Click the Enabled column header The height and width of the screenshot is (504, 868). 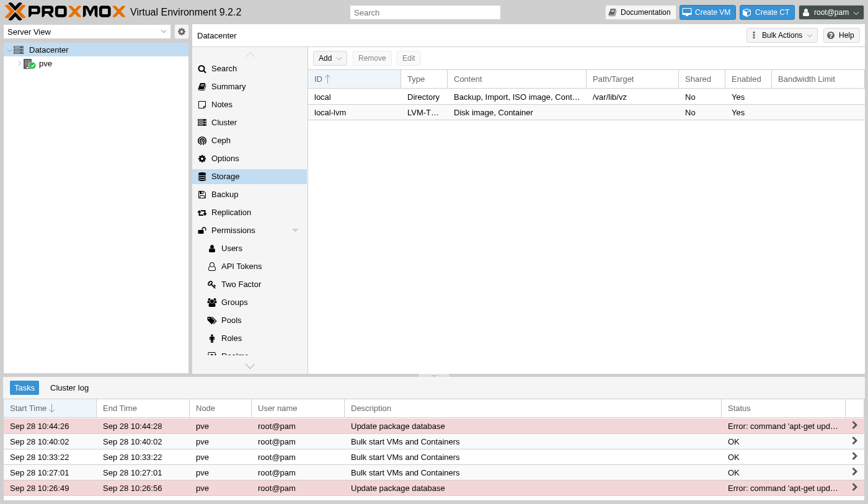(748, 79)
